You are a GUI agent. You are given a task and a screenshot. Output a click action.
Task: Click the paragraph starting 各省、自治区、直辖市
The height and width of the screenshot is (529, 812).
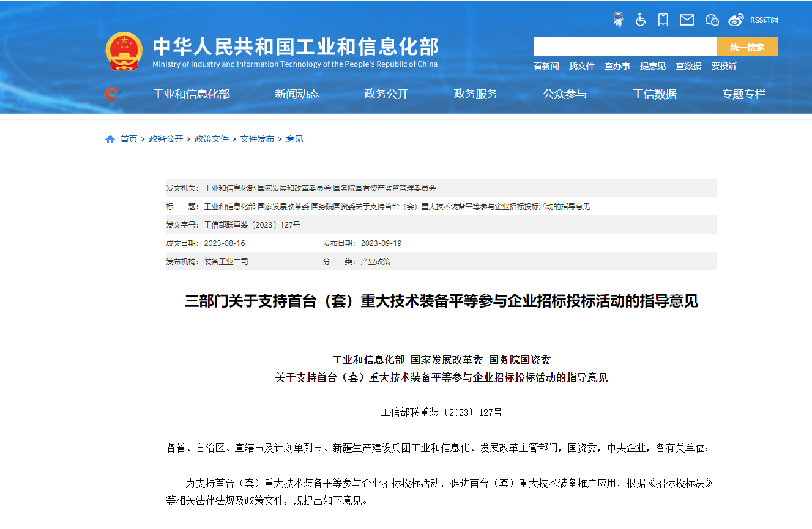pos(439,448)
